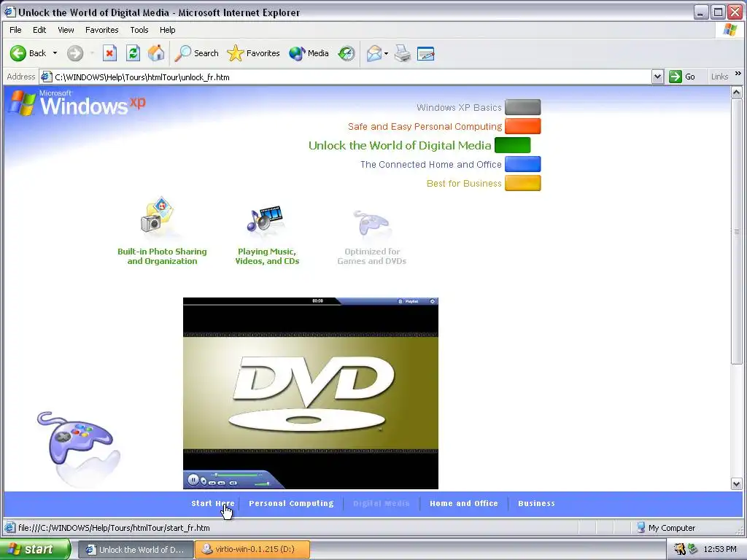Go to Home and Office in bottom bar
Image resolution: width=747 pixels, height=560 pixels.
point(463,503)
